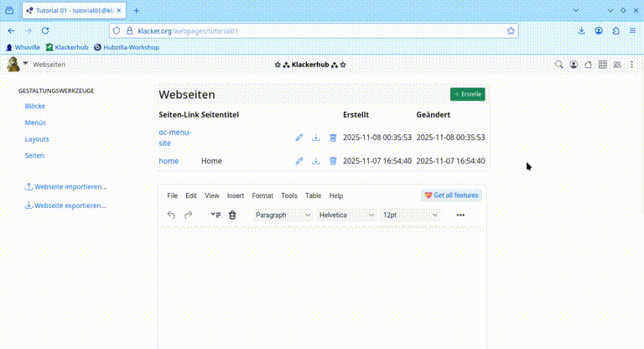The width and height of the screenshot is (644, 349).
Task: Click the trash icon in the editor toolbar
Action: [232, 215]
